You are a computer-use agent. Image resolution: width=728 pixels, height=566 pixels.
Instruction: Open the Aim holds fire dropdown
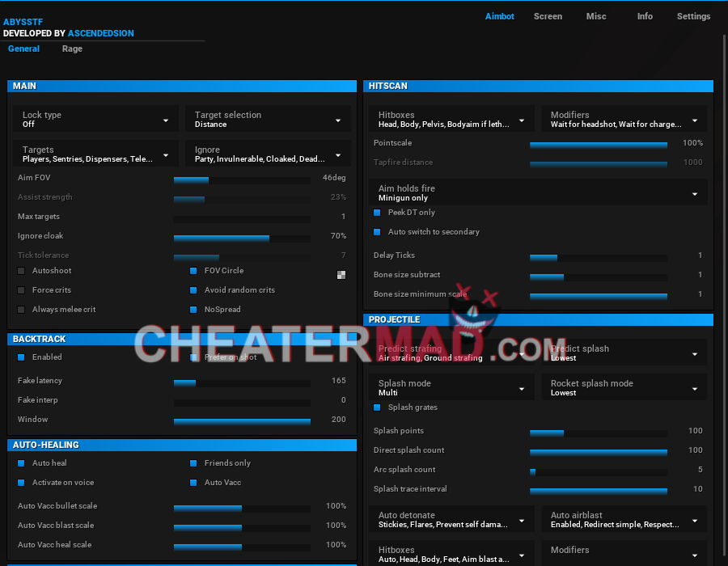538,193
